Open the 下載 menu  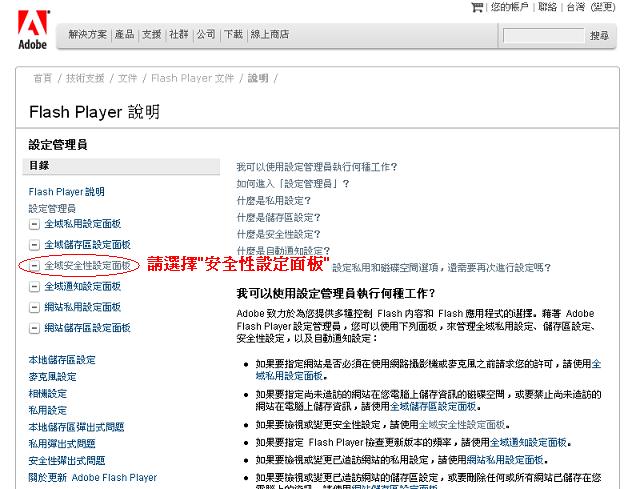coord(233,34)
